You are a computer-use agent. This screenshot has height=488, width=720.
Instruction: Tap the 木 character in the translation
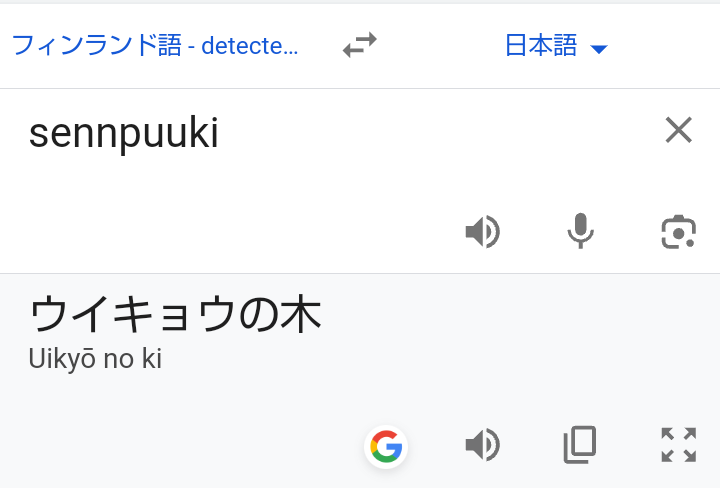coord(300,315)
